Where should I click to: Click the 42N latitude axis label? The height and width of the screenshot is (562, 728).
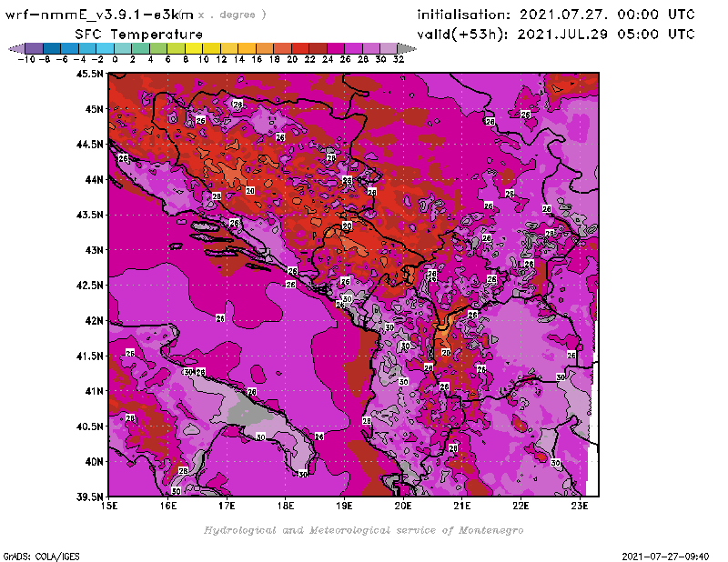click(x=94, y=321)
